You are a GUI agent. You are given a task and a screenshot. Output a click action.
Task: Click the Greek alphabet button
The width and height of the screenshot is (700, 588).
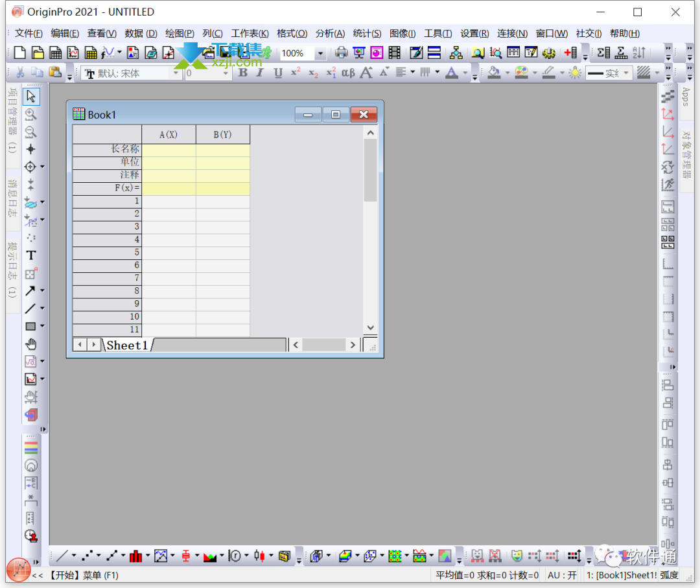[x=348, y=73]
